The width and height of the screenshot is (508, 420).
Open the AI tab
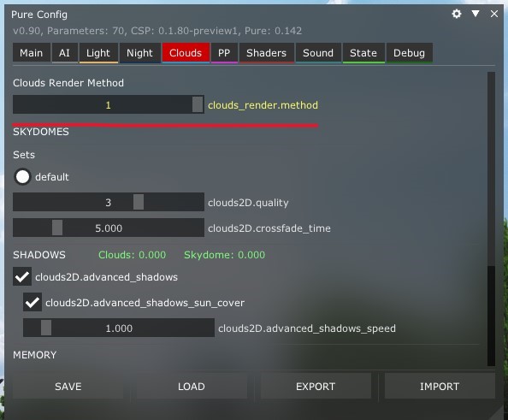pyautogui.click(x=64, y=53)
